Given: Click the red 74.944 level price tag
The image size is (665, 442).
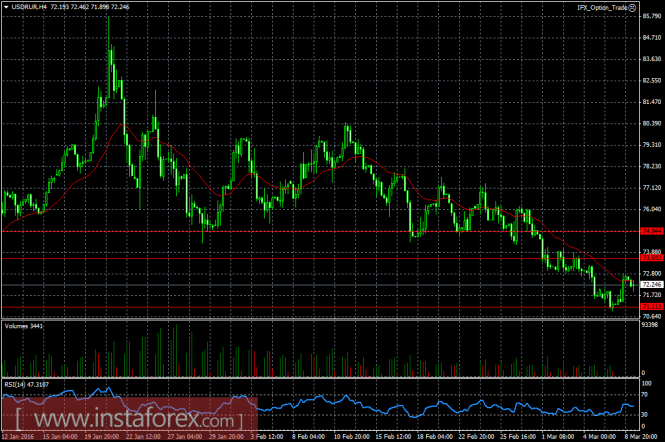Looking at the screenshot, I should [x=652, y=231].
